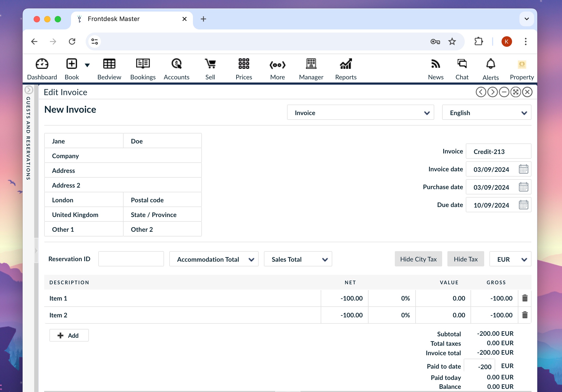
Task: Select the Frontdesk Master browser tab
Action: pos(132,19)
